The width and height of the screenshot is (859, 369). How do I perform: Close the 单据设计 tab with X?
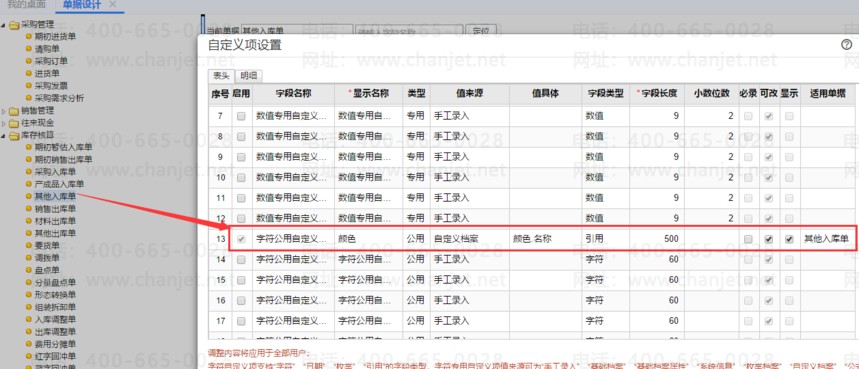pos(113,4)
